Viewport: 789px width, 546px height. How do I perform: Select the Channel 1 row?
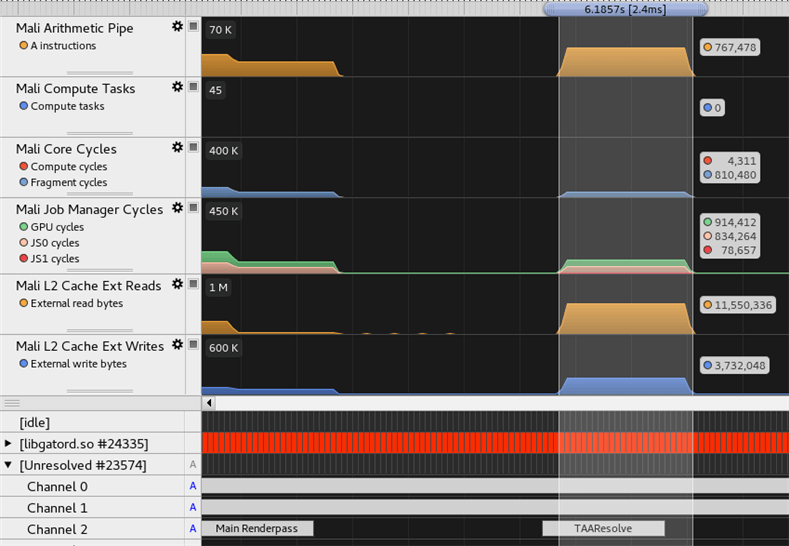click(57, 508)
